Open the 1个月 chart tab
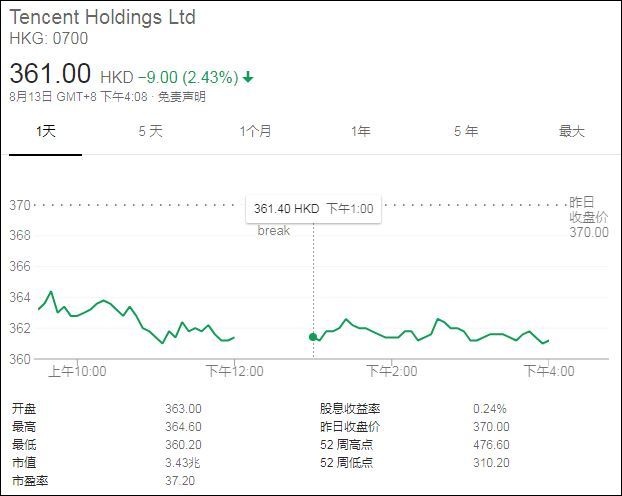Image resolution: width=622 pixels, height=496 pixels. coord(255,132)
